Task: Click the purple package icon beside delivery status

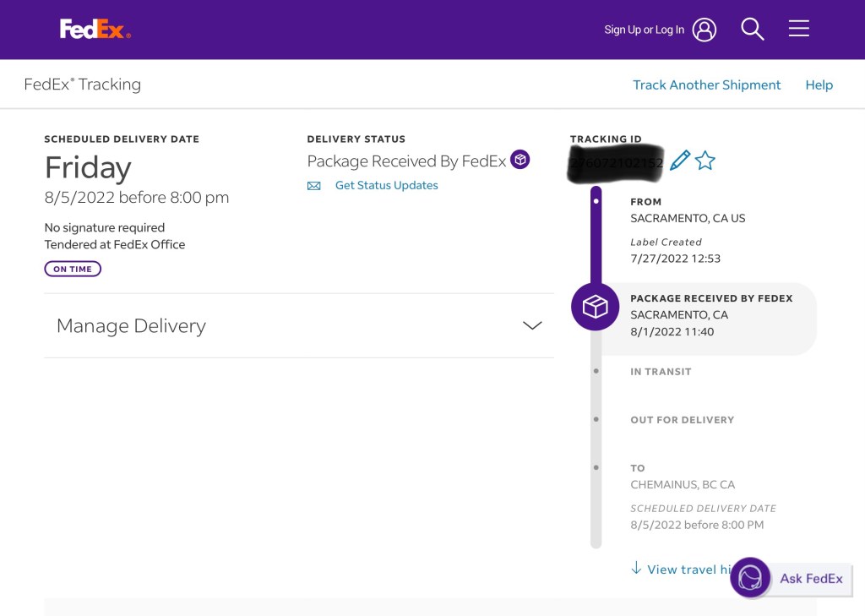Action: coord(520,160)
